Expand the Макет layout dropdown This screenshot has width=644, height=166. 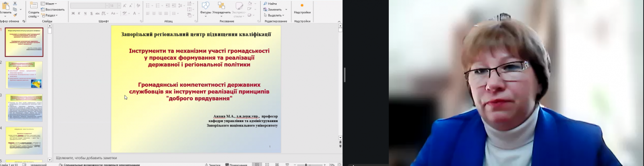pyautogui.click(x=50, y=4)
